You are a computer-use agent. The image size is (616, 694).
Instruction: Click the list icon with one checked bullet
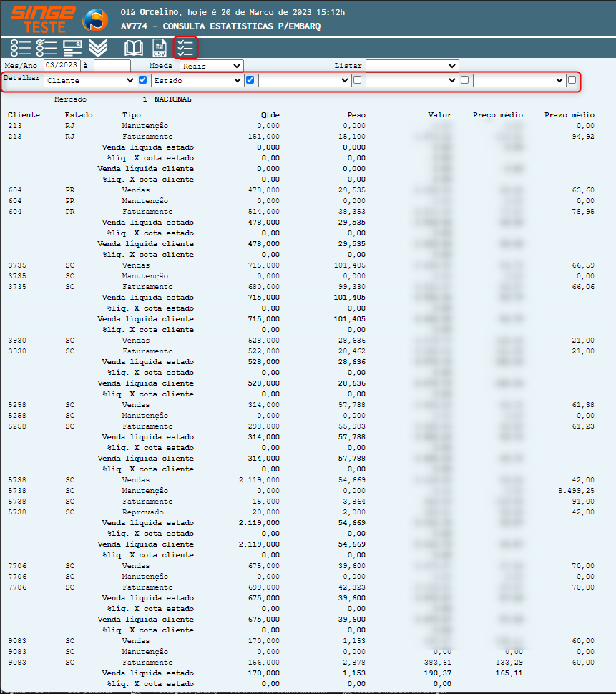[47, 48]
